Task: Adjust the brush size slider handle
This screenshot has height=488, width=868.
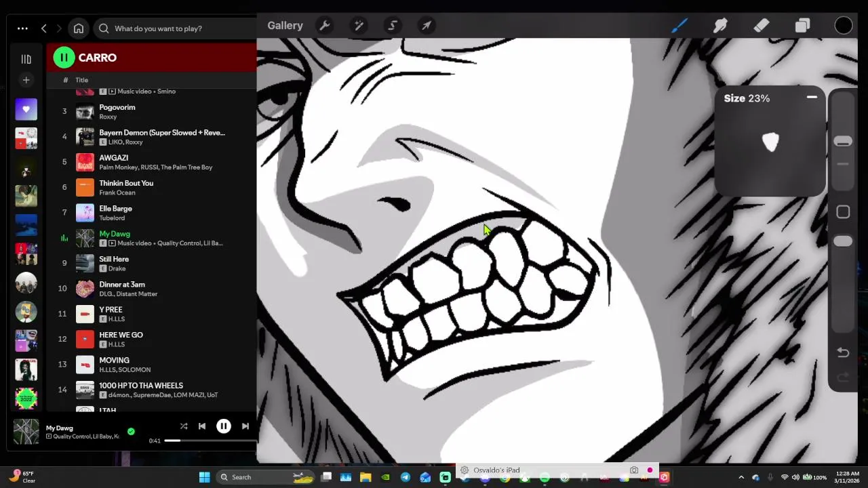Action: coord(843,141)
